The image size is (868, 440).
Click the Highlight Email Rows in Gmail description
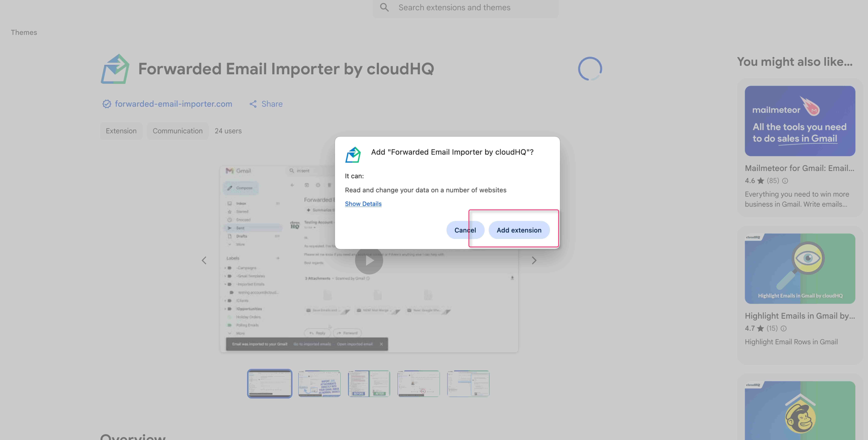coord(791,342)
